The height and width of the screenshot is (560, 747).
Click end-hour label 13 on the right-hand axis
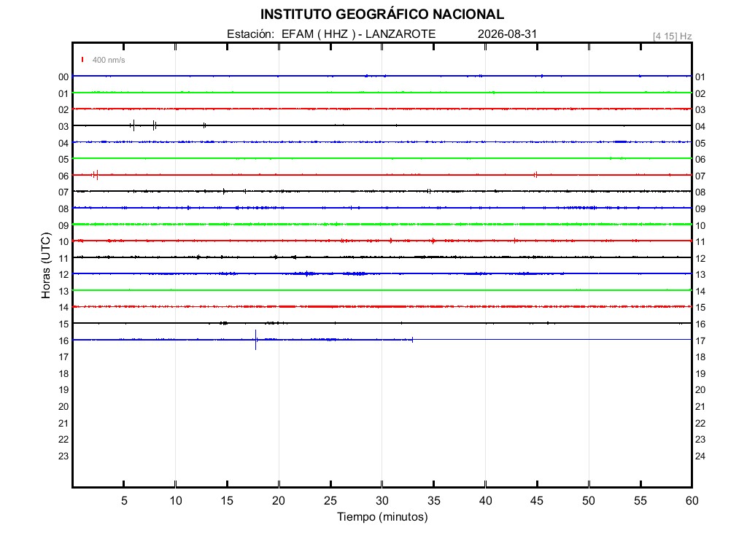(700, 275)
